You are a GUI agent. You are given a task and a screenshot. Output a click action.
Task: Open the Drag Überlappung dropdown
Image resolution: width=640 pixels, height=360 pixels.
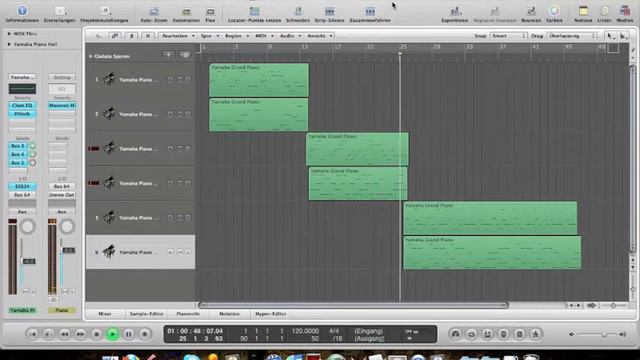pyautogui.click(x=572, y=36)
